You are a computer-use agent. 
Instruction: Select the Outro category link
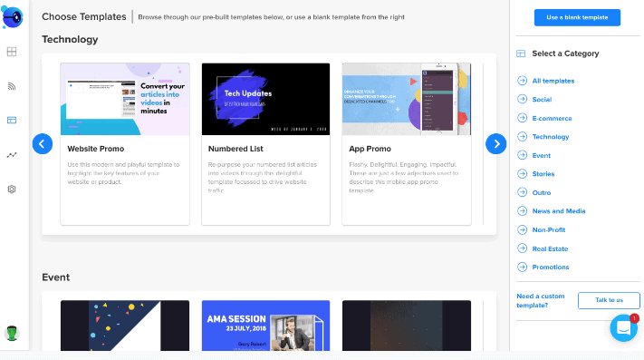pos(542,193)
